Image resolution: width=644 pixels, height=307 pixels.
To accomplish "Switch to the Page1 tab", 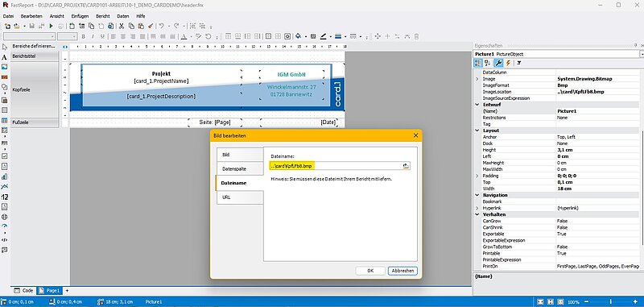I will point(49,291).
